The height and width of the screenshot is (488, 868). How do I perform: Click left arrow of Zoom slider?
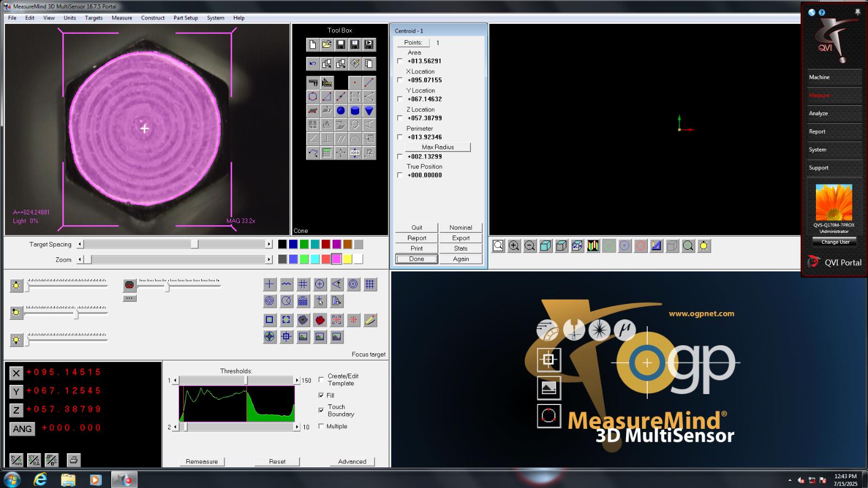click(x=80, y=259)
